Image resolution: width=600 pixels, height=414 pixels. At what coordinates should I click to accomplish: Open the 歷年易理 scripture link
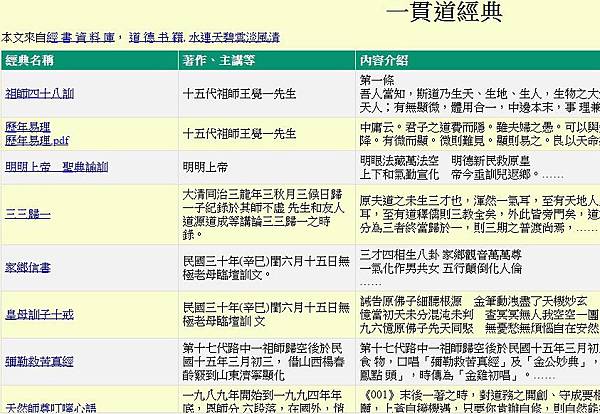click(28, 127)
